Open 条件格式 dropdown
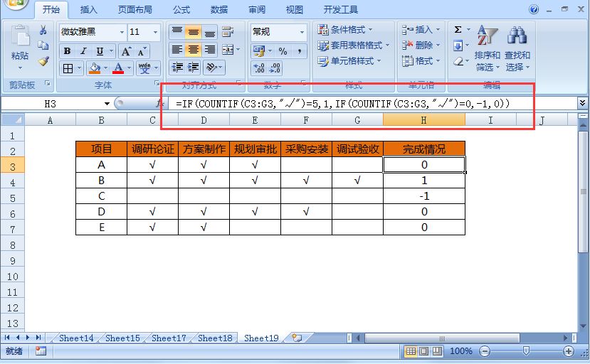Screen dimensions: 590x364 (x=344, y=29)
